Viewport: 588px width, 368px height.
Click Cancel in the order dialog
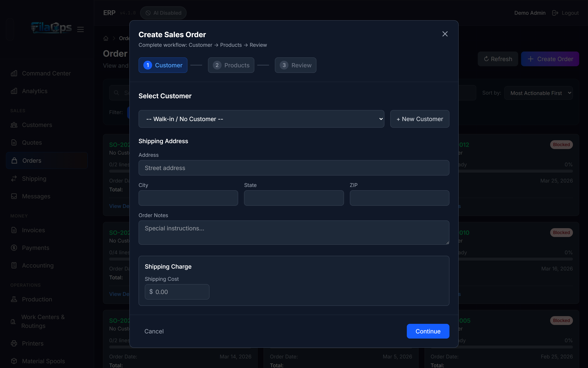tap(154, 331)
